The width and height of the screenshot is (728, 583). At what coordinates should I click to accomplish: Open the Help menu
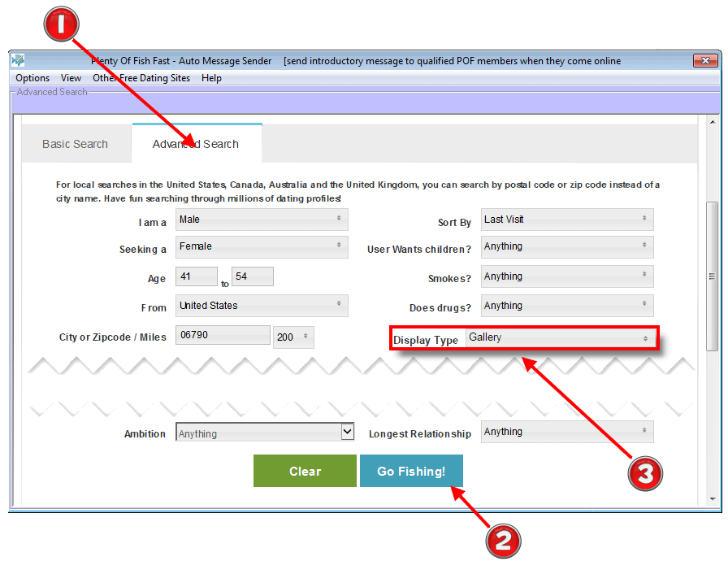click(x=211, y=78)
